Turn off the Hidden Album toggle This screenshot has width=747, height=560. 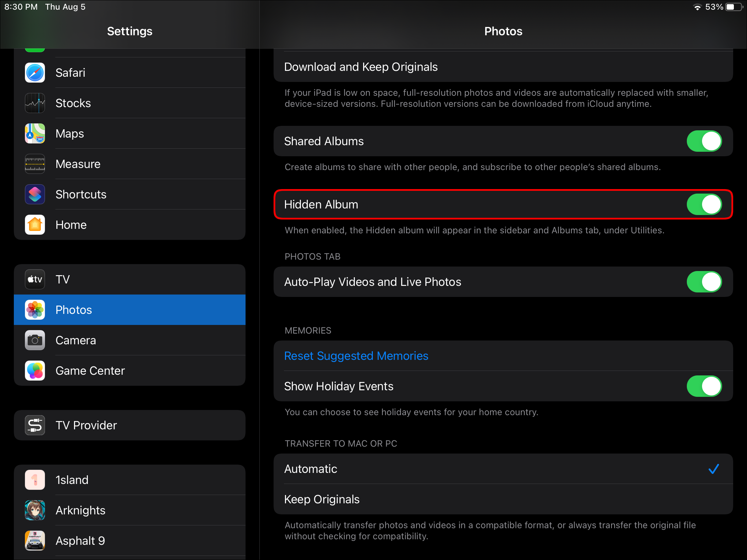tap(704, 204)
